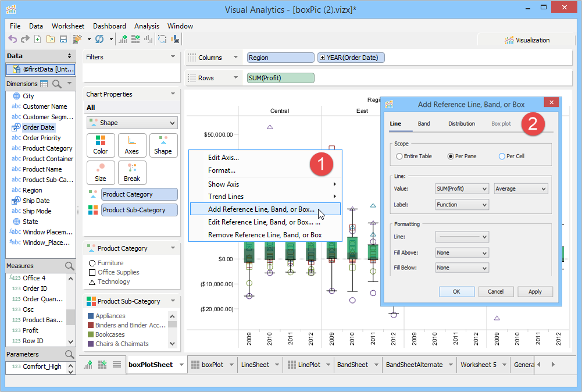582x392 pixels.
Task: Click the Refresh data icon
Action: [x=99, y=39]
